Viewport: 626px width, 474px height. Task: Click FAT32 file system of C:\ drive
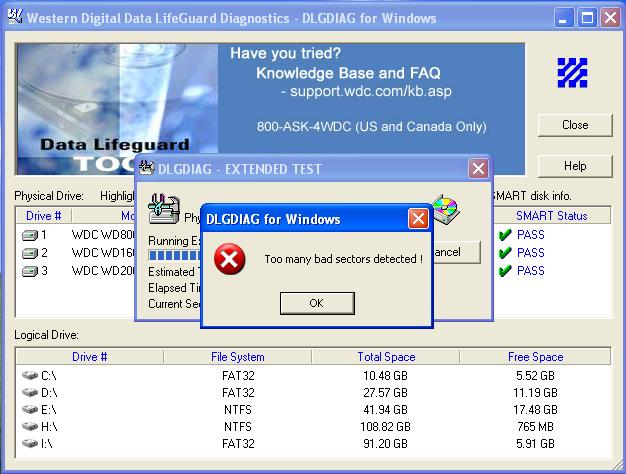tap(238, 376)
